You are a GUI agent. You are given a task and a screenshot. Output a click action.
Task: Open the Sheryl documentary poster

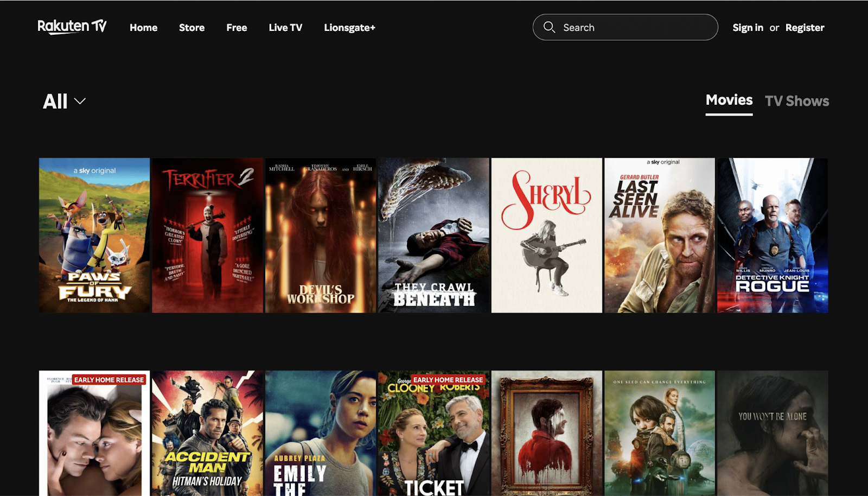coord(547,235)
